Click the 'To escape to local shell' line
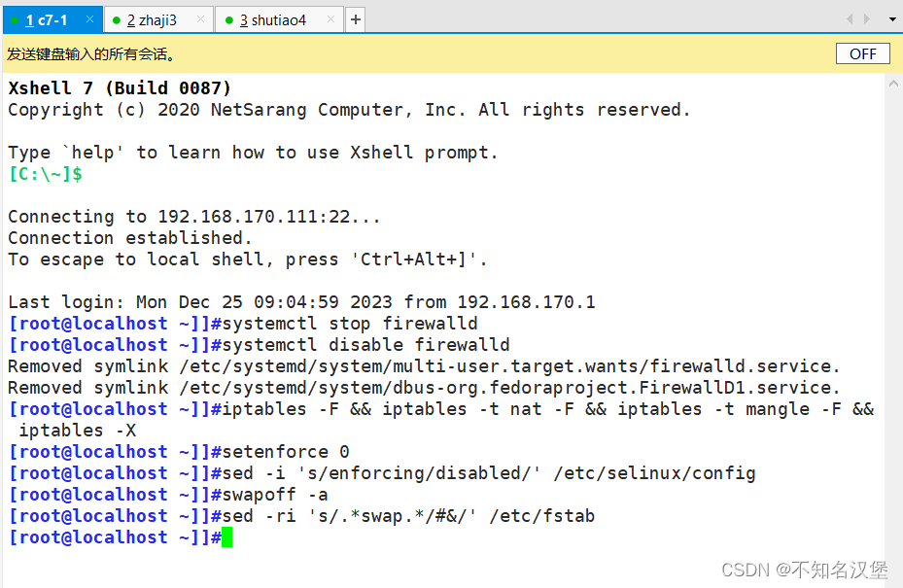This screenshot has width=903, height=588. (x=248, y=259)
